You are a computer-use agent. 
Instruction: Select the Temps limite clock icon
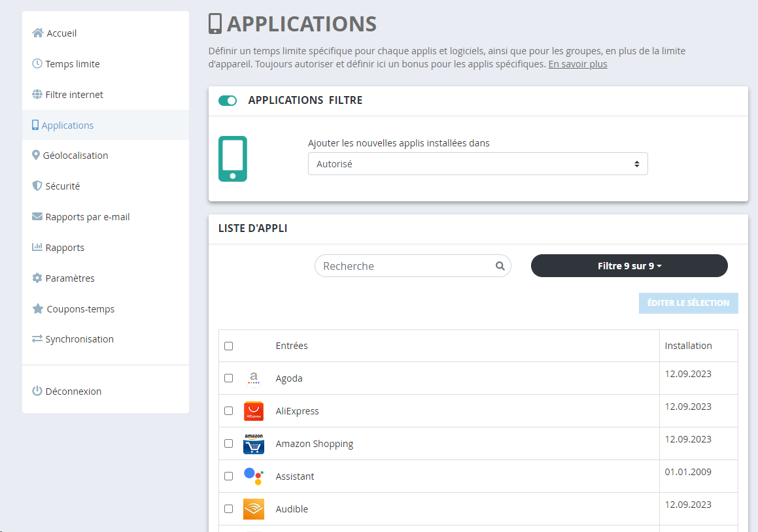point(37,63)
